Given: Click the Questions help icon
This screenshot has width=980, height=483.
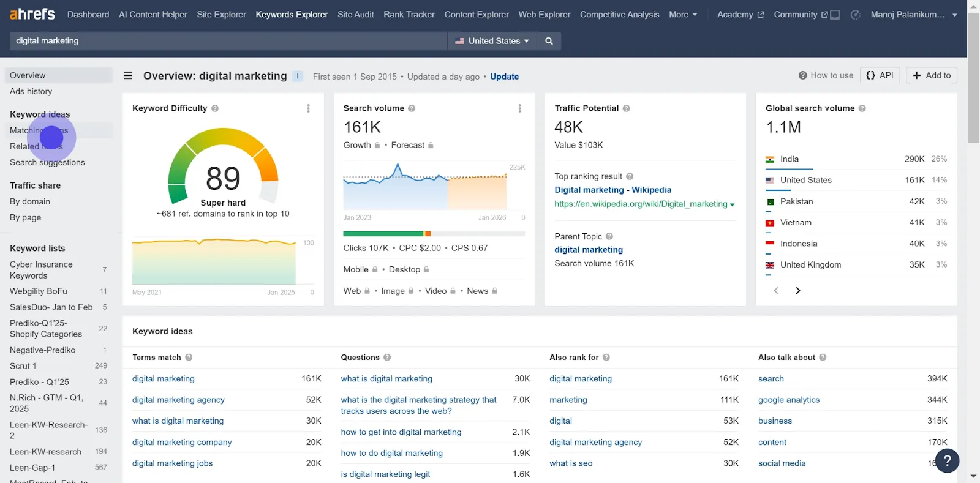Looking at the screenshot, I should (387, 358).
